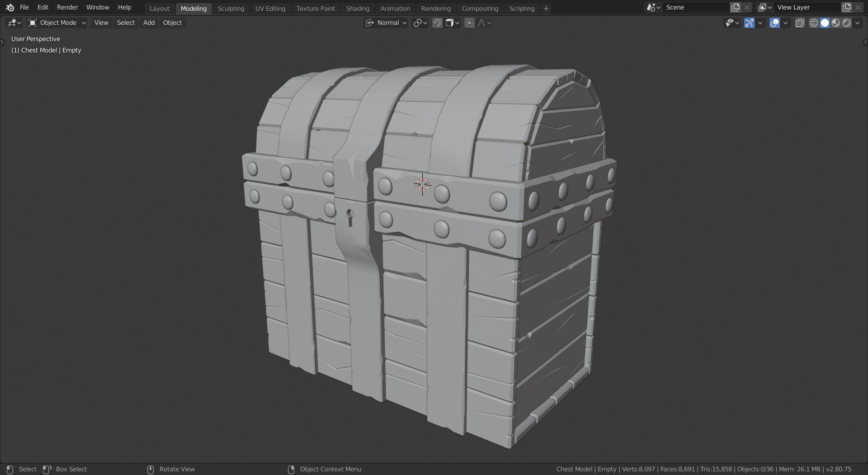This screenshot has height=475, width=868.
Task: Open the editor type selector dropdown
Action: point(14,23)
